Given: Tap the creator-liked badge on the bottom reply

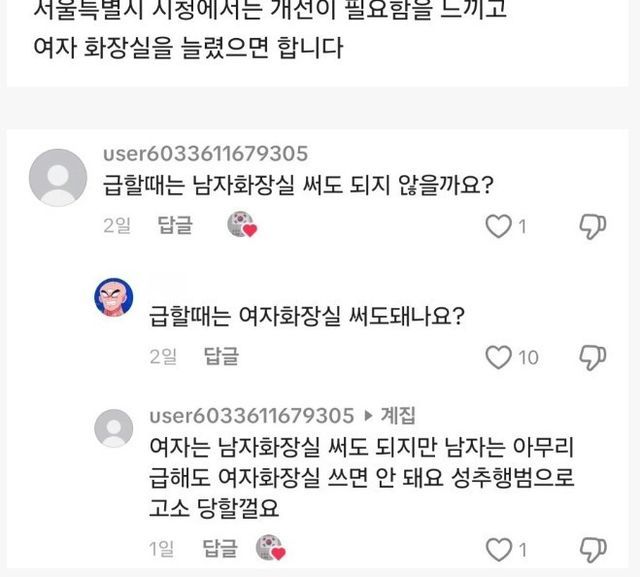Looking at the screenshot, I should point(271,547).
